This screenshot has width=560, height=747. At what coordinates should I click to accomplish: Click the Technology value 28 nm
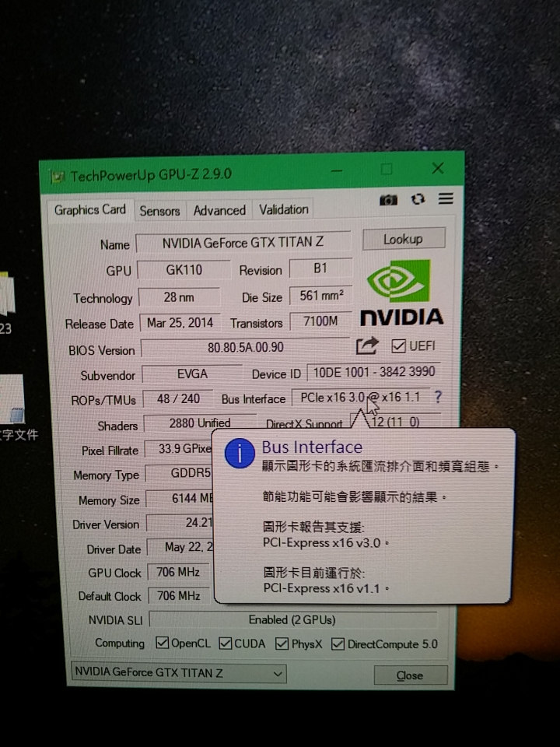[x=179, y=297]
